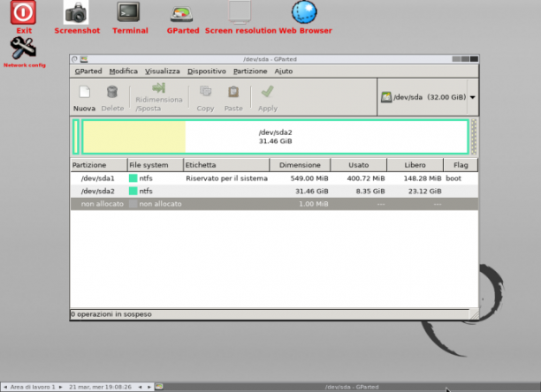Sort by Dimensione column header
Image resolution: width=541 pixels, height=392 pixels.
click(x=300, y=165)
